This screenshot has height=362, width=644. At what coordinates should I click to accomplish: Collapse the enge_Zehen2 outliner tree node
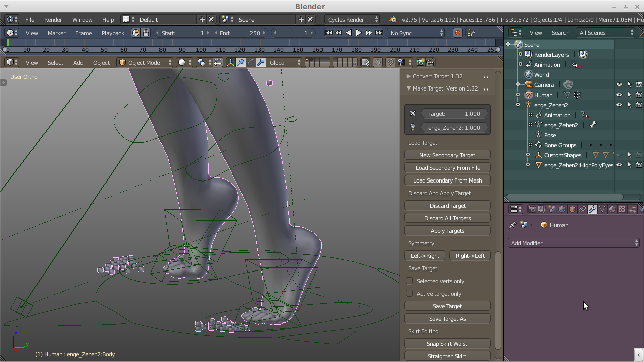point(518,105)
